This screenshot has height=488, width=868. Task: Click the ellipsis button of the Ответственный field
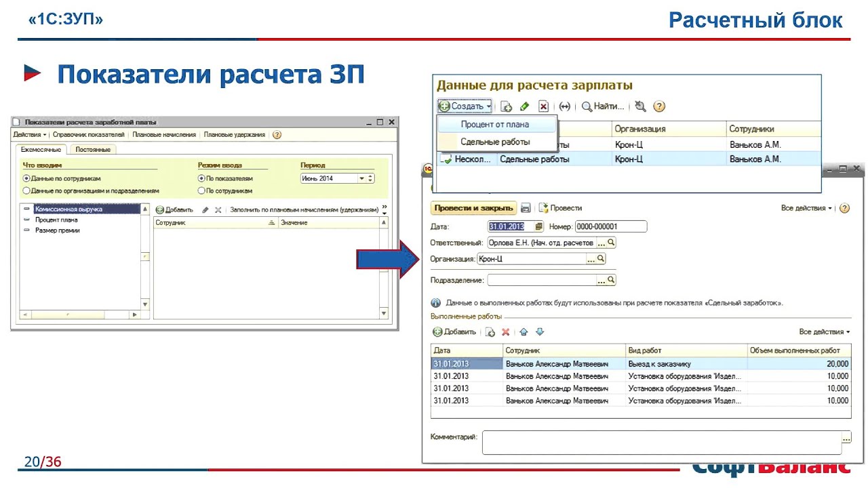(601, 243)
